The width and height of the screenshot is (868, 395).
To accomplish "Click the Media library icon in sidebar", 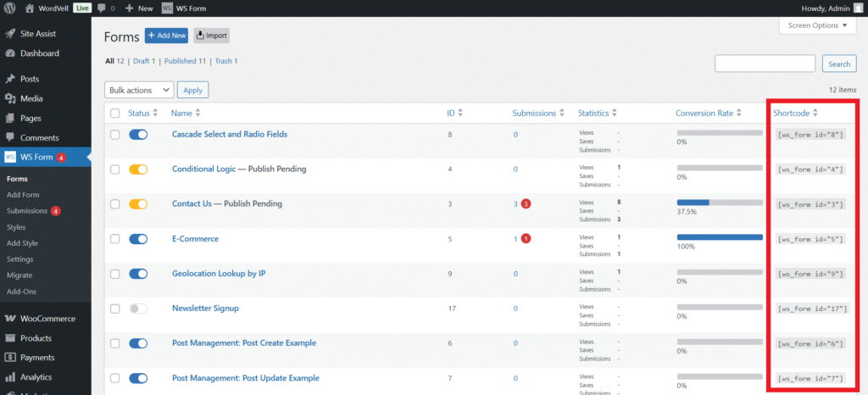I will coord(10,98).
